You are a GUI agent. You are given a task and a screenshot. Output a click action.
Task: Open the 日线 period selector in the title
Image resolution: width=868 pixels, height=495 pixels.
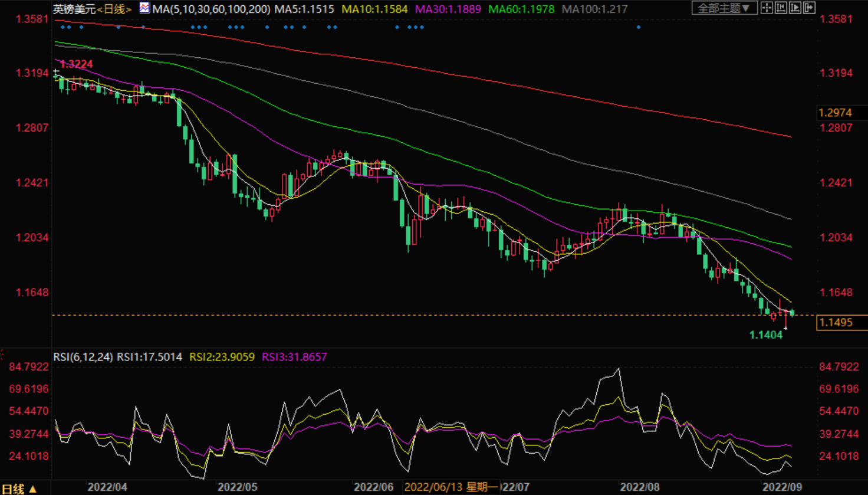click(x=114, y=9)
